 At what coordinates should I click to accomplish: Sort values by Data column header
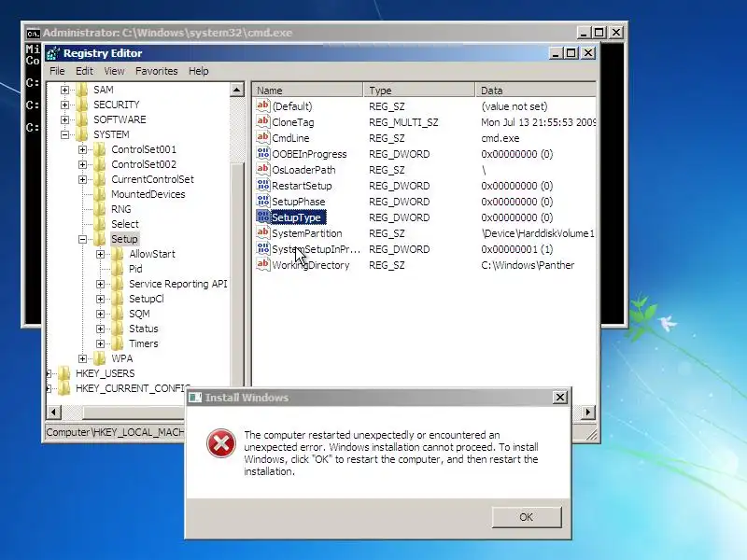535,90
